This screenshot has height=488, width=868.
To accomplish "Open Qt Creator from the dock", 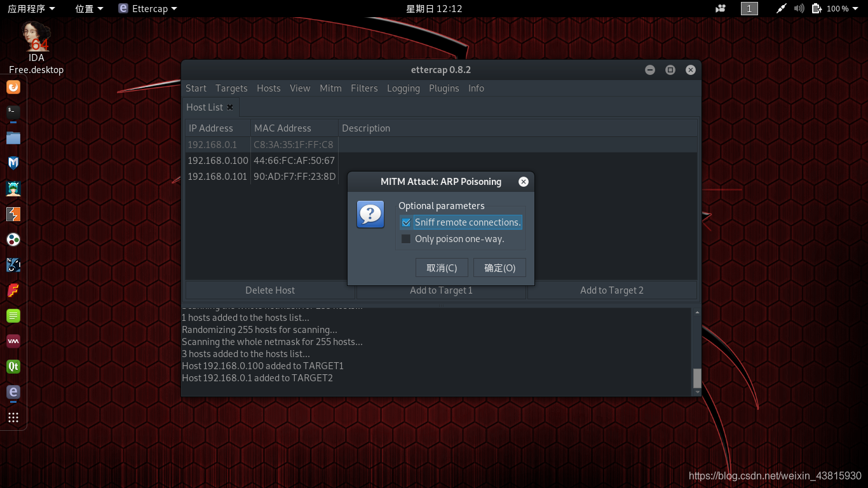I will [x=13, y=367].
